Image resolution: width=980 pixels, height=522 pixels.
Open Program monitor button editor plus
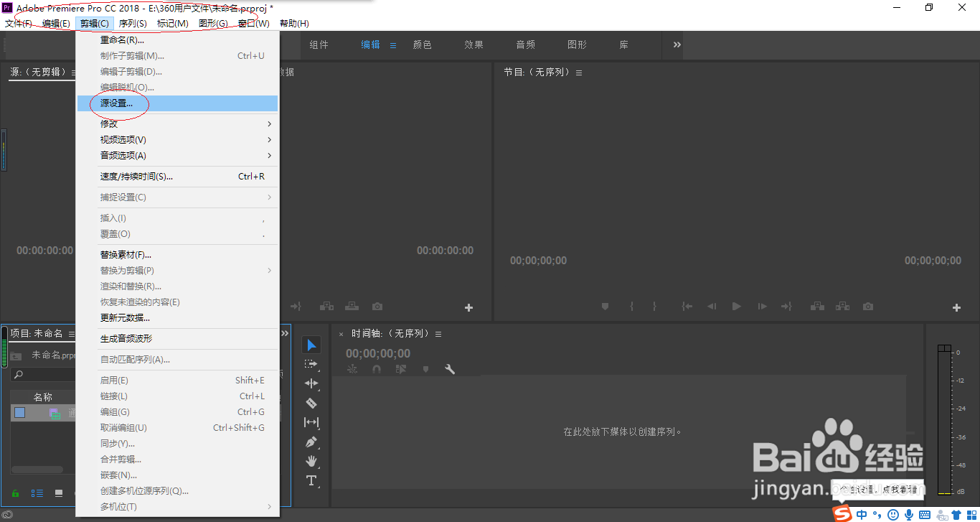click(x=956, y=307)
